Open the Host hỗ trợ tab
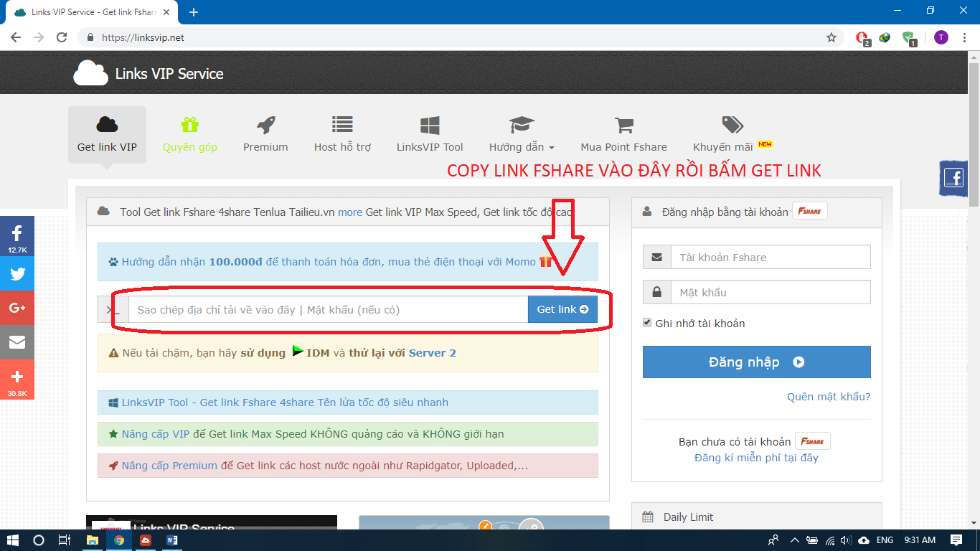980x551 pixels. point(342,135)
